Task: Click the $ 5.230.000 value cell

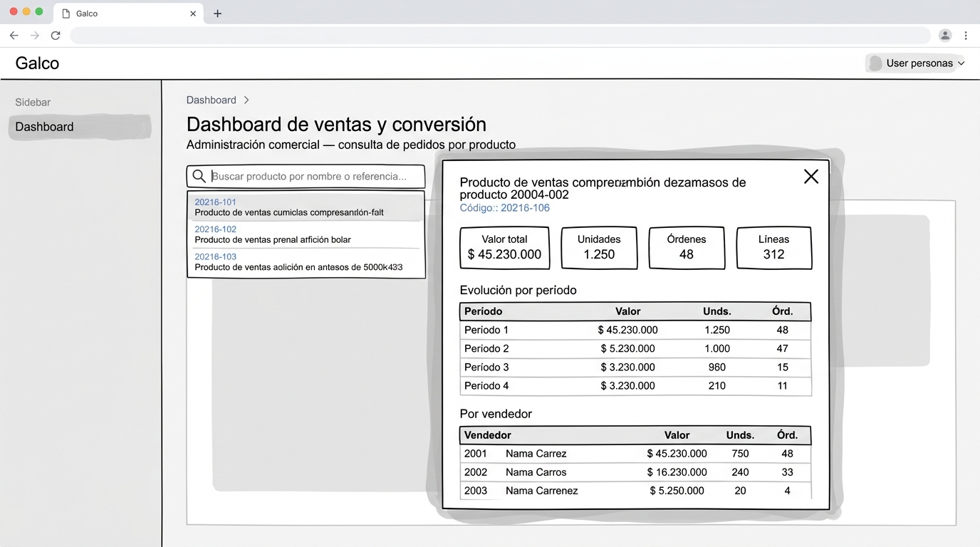Action: pyautogui.click(x=627, y=348)
